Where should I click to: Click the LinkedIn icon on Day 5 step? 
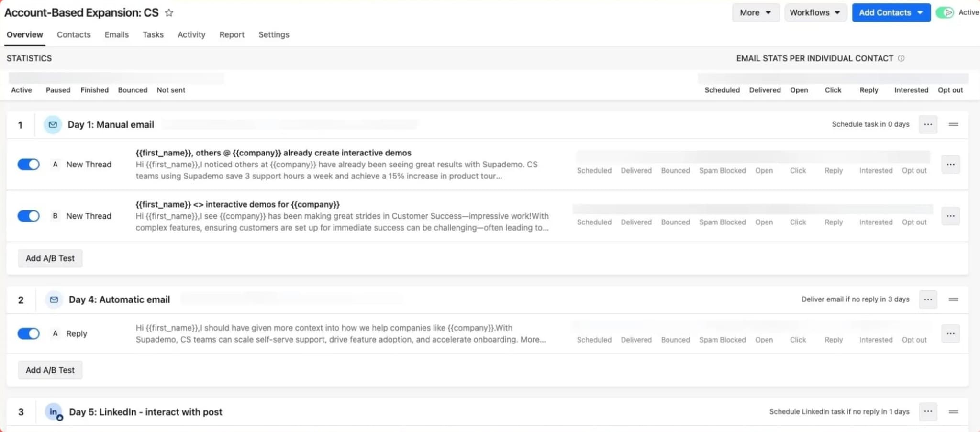click(53, 411)
